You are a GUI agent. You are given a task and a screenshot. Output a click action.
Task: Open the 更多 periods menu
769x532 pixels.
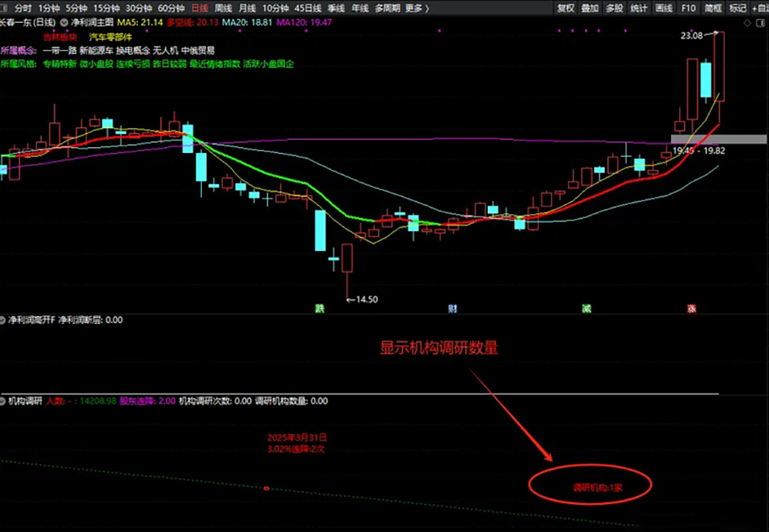pos(417,8)
